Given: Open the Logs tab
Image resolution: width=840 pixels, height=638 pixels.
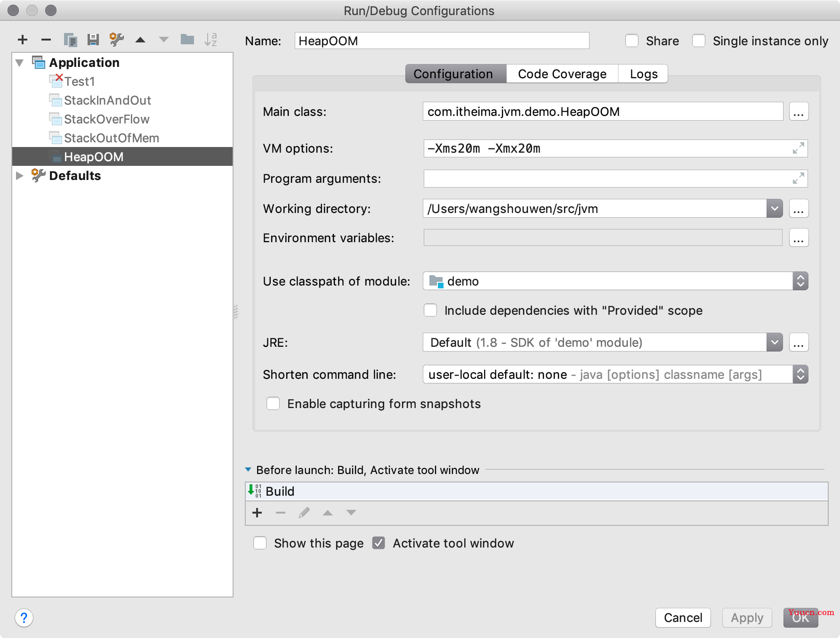Looking at the screenshot, I should point(643,74).
